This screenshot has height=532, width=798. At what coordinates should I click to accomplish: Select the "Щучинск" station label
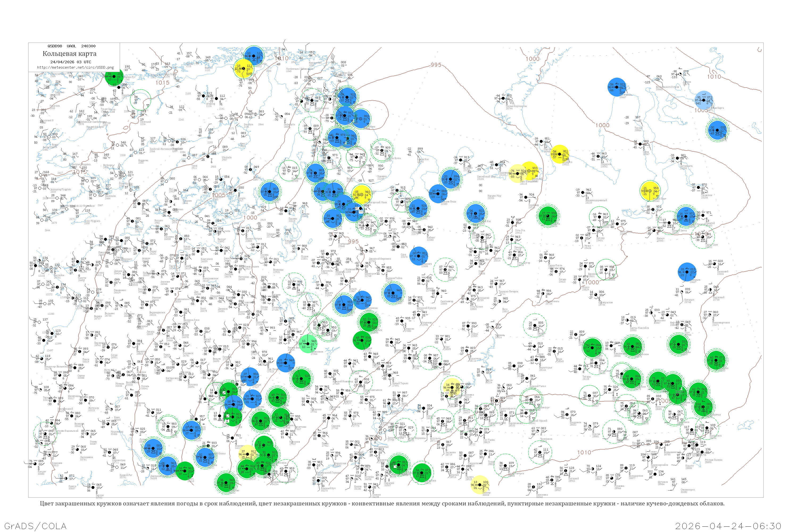pyautogui.click(x=663, y=482)
